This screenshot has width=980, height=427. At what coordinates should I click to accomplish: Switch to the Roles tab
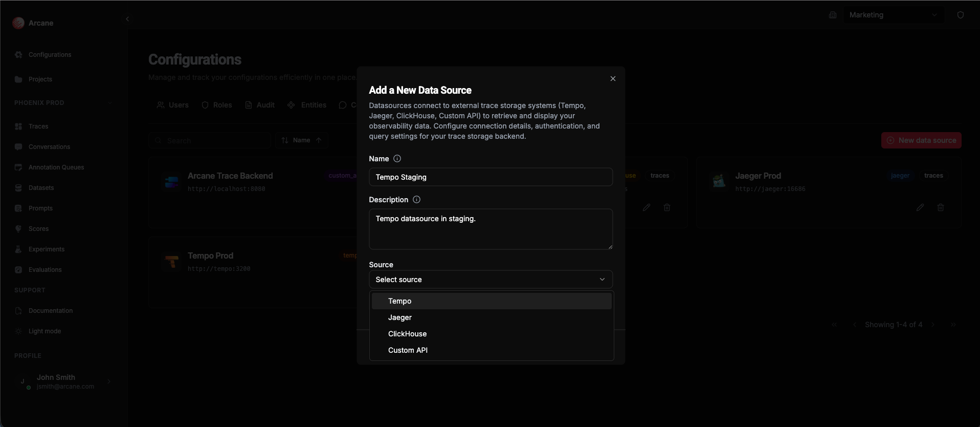[217, 105]
